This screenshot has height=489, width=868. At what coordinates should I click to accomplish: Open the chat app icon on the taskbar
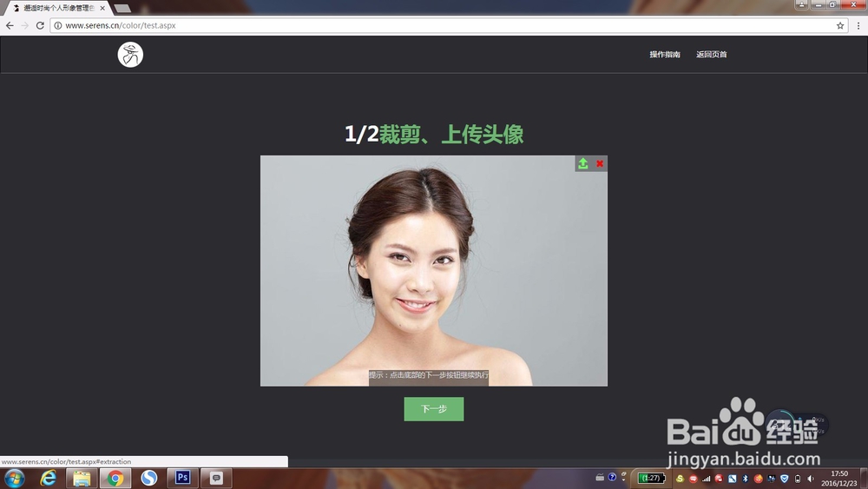tap(216, 478)
